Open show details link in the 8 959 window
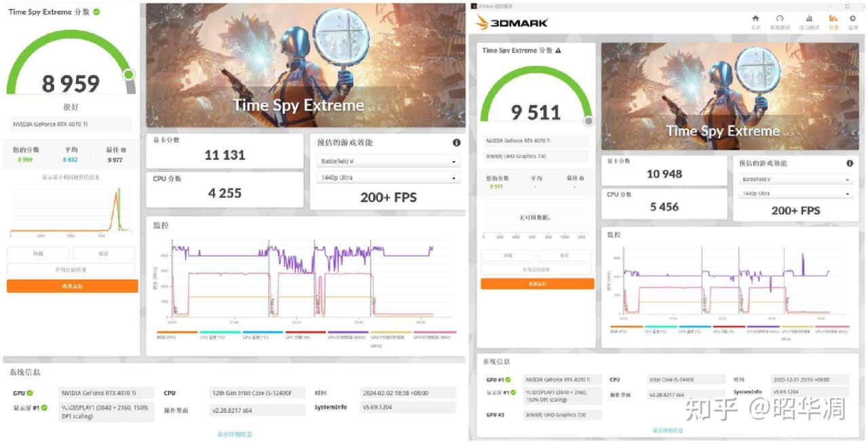The height and width of the screenshot is (444, 868). click(x=235, y=434)
